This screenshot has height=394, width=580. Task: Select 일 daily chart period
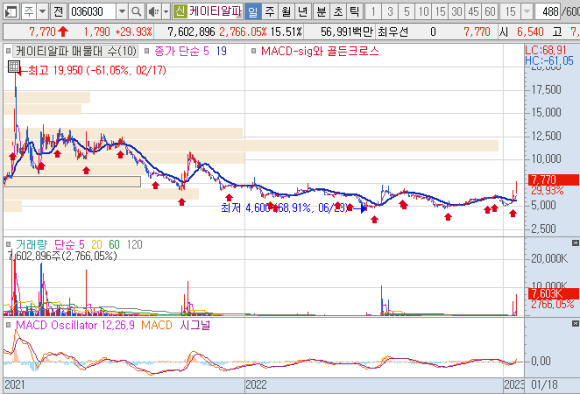click(x=253, y=12)
